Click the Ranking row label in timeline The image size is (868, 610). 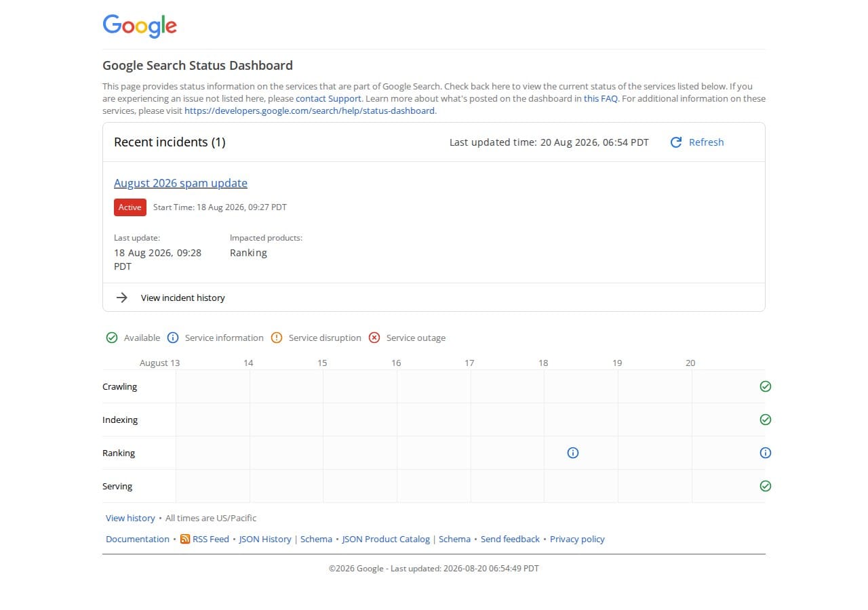coord(119,453)
